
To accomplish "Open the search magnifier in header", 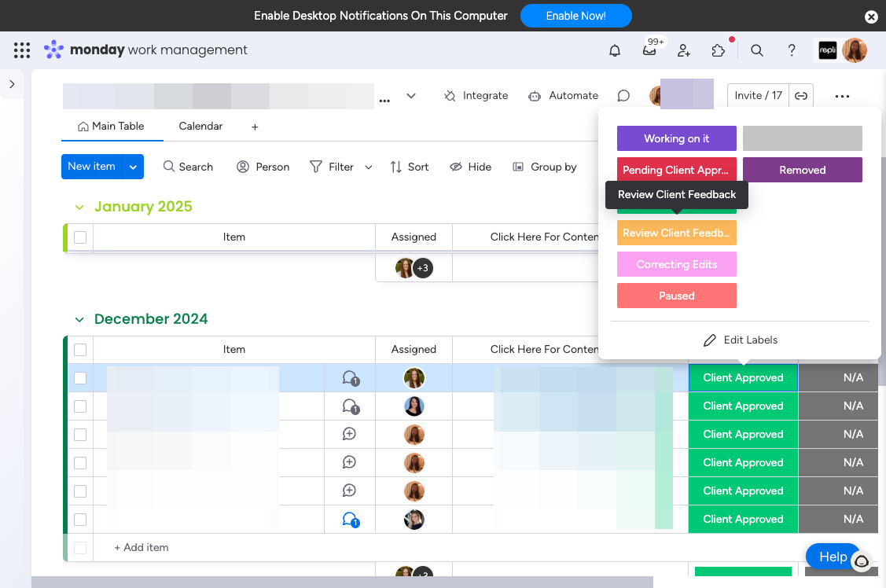I will (x=757, y=50).
